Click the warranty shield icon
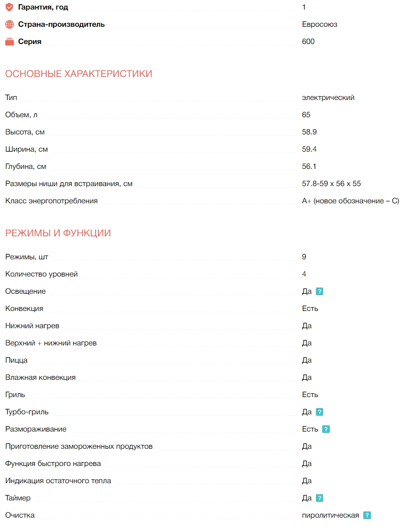 pyautogui.click(x=10, y=7)
